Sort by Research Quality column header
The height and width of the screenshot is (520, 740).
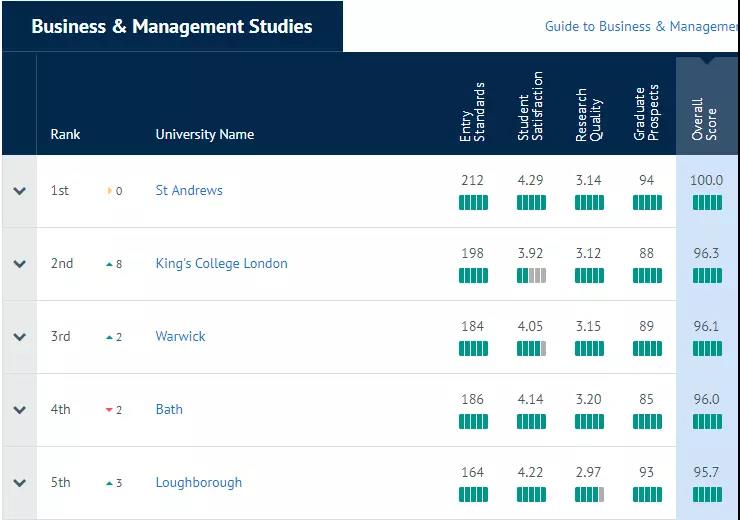tap(589, 115)
